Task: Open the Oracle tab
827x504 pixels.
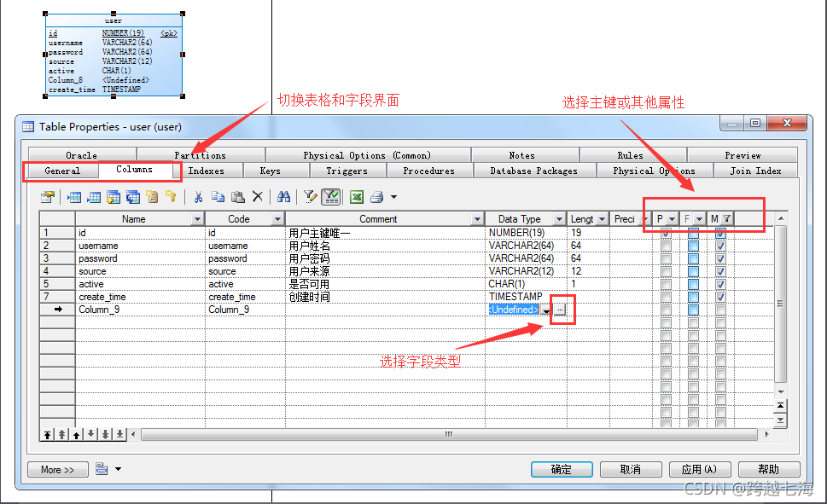Action: pos(81,155)
